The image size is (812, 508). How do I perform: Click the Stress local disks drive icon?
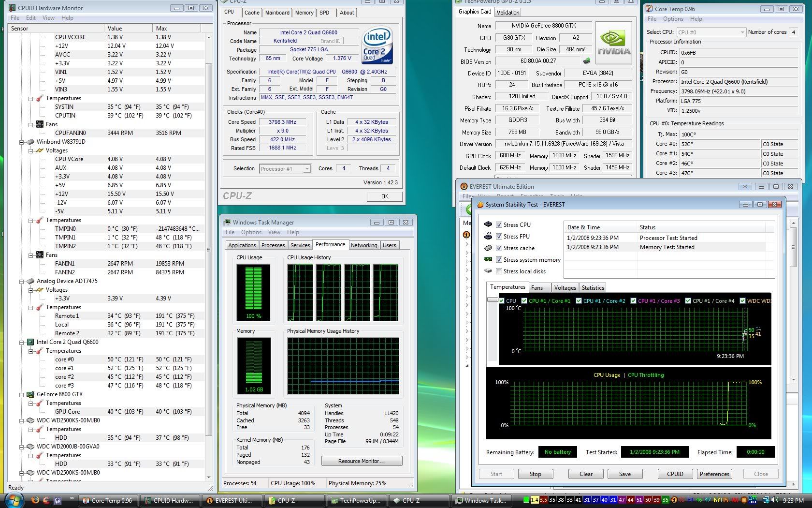(x=488, y=271)
